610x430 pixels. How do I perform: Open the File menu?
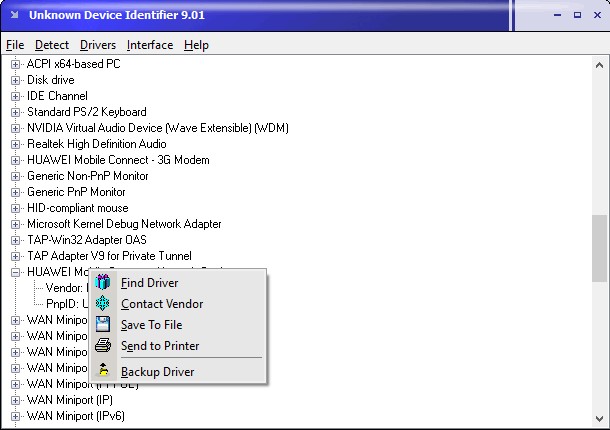click(x=15, y=45)
